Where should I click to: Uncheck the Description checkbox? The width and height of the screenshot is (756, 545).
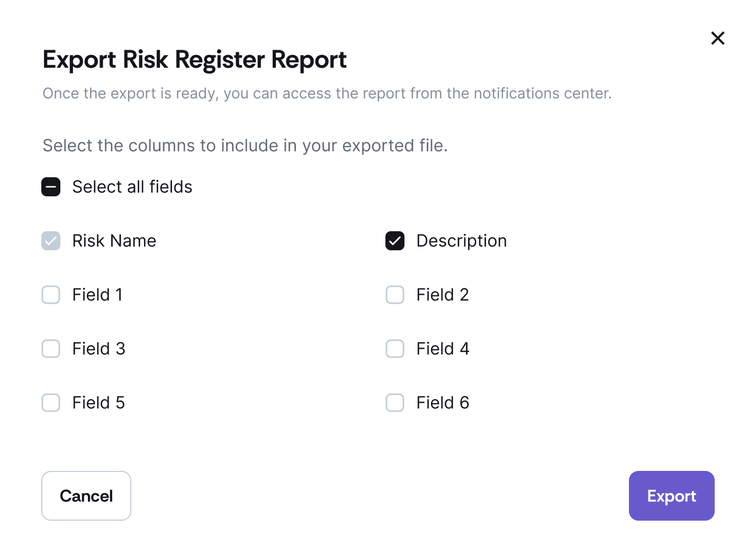pyautogui.click(x=395, y=241)
